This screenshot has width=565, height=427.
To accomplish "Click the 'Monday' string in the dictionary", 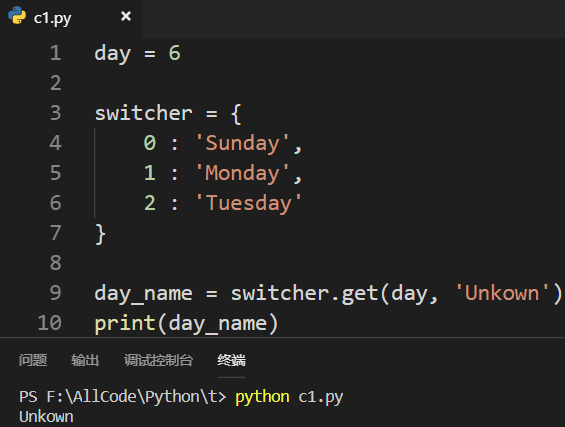I will (x=242, y=173).
